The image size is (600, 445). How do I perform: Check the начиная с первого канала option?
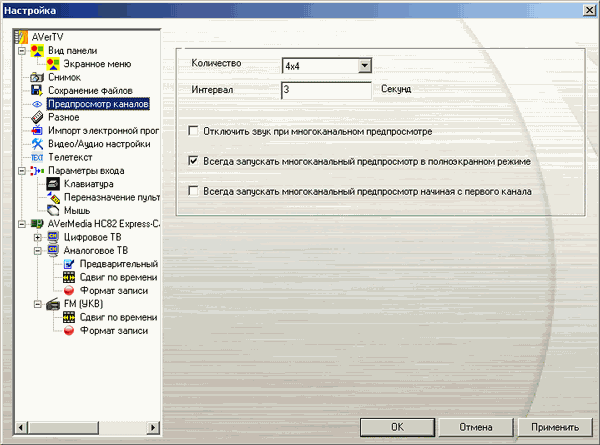(x=194, y=190)
